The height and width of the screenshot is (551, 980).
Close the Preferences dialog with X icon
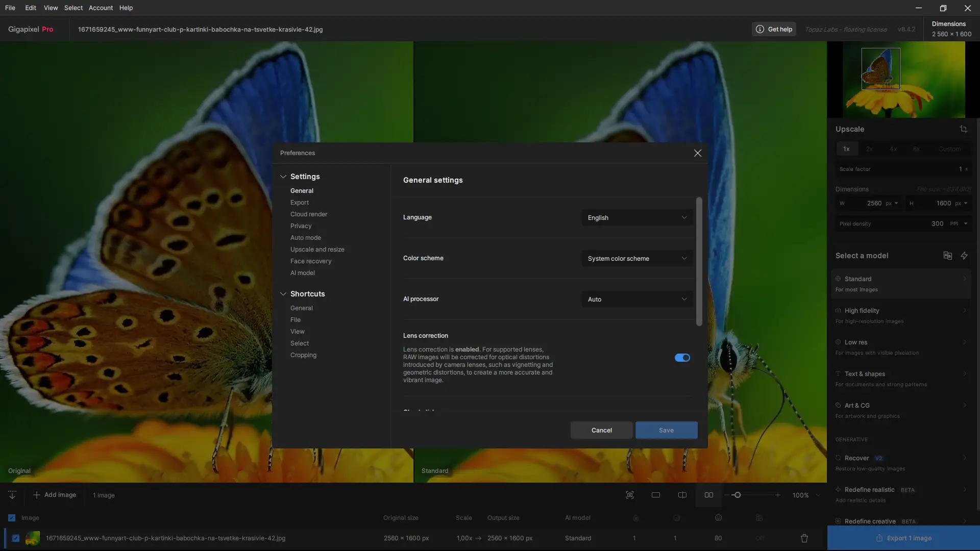point(697,153)
